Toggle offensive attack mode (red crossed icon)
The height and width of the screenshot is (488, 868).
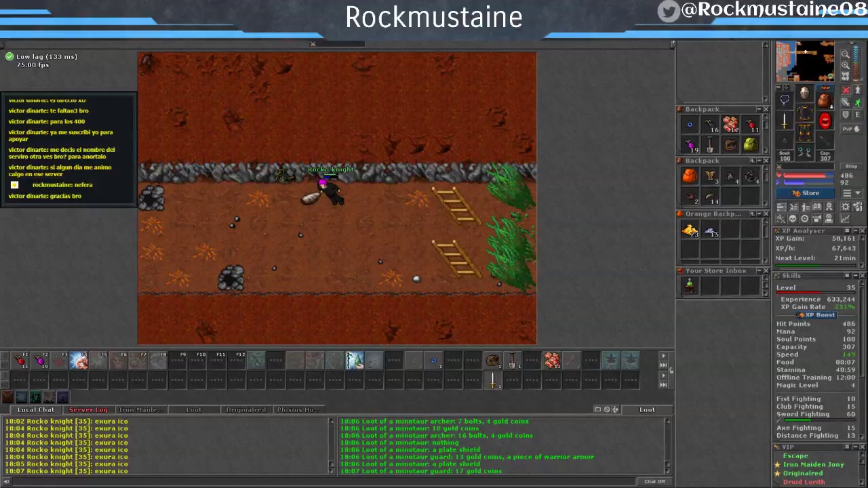coord(846,90)
